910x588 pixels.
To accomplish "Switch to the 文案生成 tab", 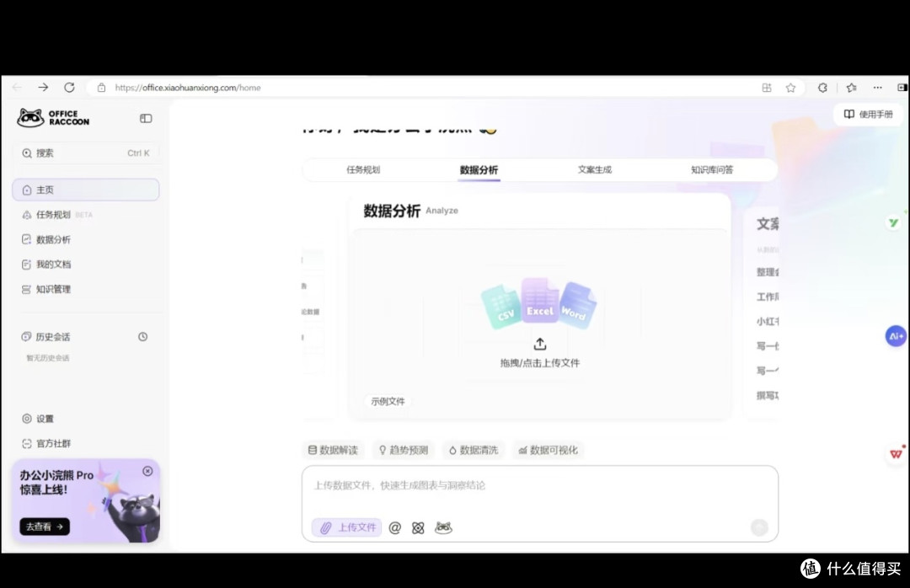I will tap(595, 169).
